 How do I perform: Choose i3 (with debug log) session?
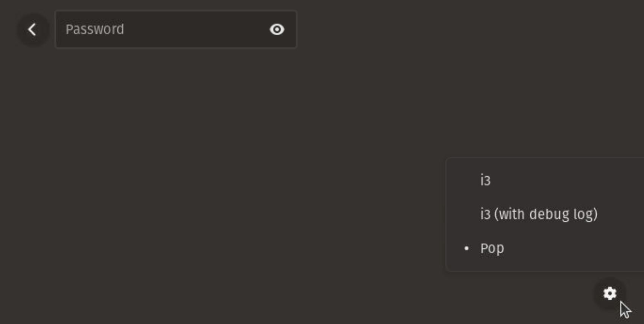coord(545,214)
